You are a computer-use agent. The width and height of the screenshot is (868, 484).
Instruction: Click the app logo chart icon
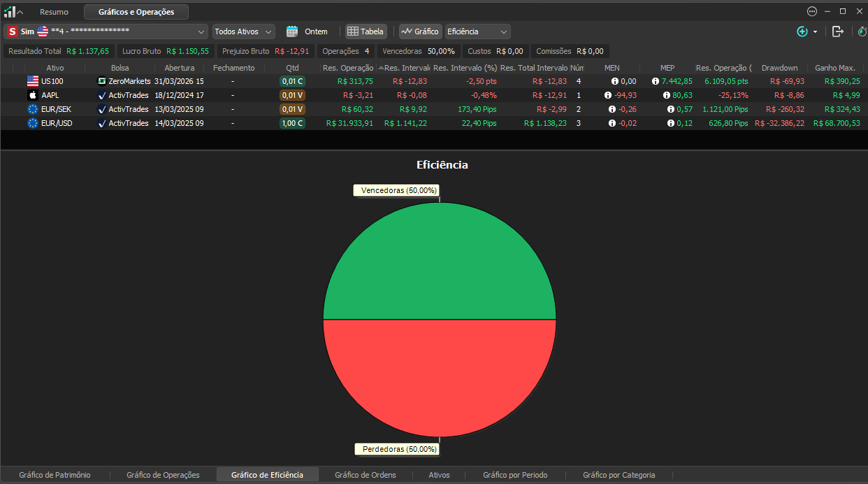(x=10, y=12)
